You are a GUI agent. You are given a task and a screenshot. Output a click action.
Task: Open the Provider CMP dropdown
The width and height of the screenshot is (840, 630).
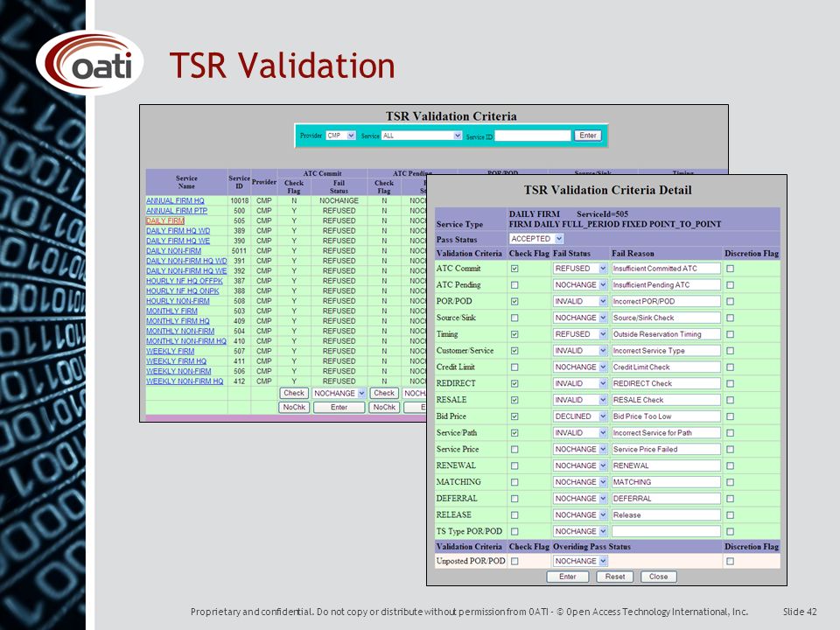[340, 136]
